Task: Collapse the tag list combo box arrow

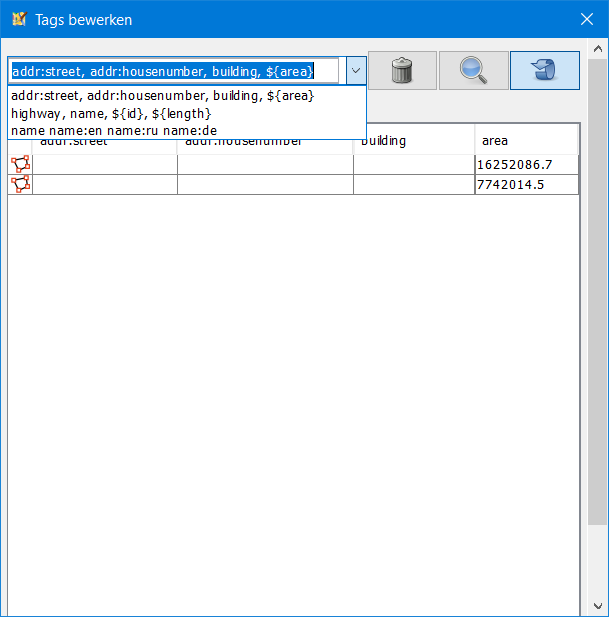Action: (x=356, y=71)
